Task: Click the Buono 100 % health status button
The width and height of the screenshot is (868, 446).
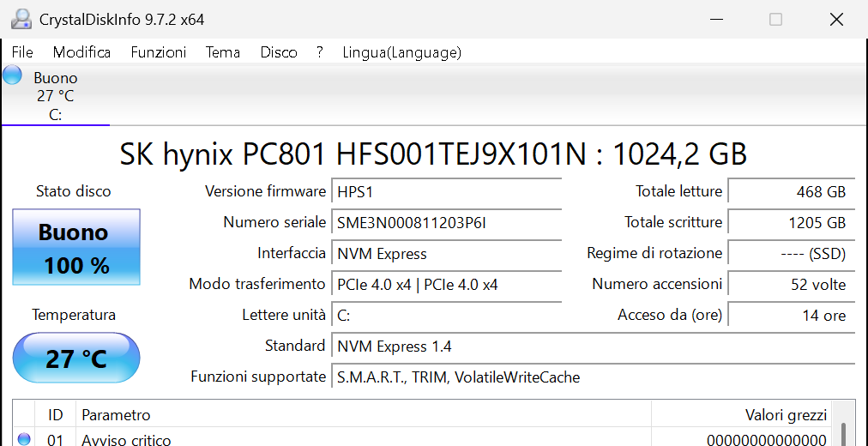Action: coord(76,247)
